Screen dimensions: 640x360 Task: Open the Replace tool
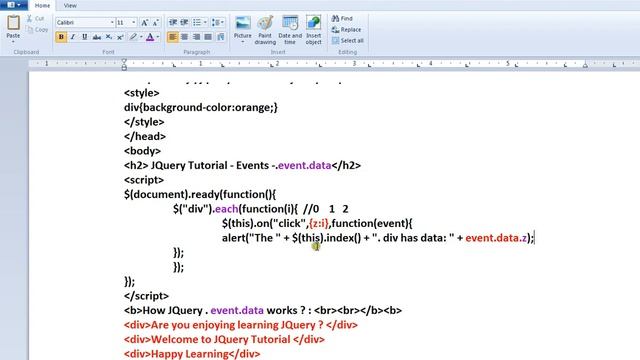347,29
